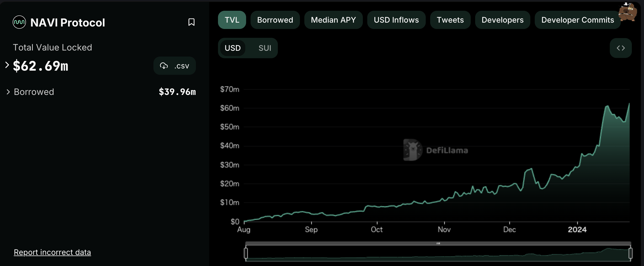Bookmark NAVI Protocol with the bookmark icon
Screen dimensions: 644x266
point(191,22)
